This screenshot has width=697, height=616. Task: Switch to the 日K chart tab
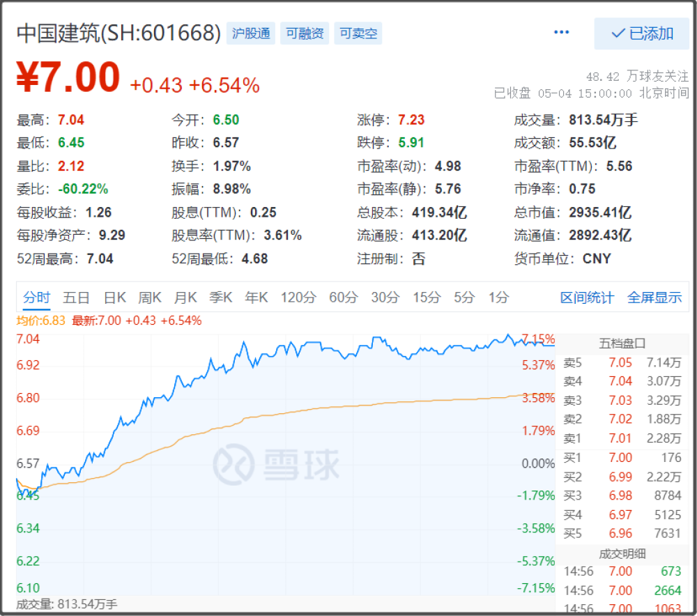coord(114,298)
